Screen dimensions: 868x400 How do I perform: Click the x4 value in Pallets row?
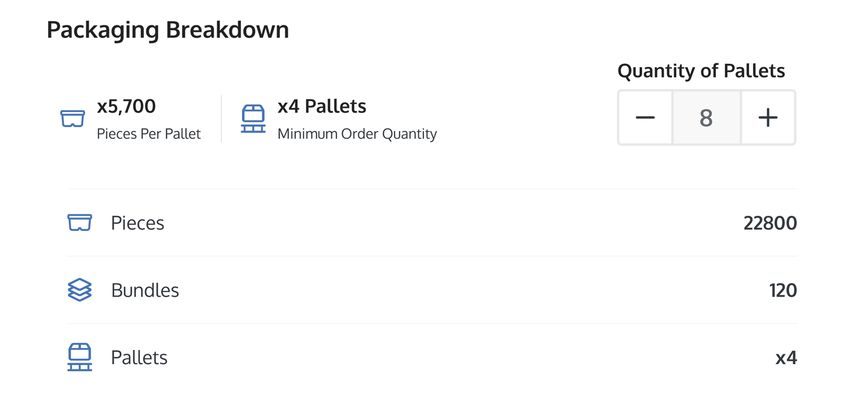click(x=786, y=358)
